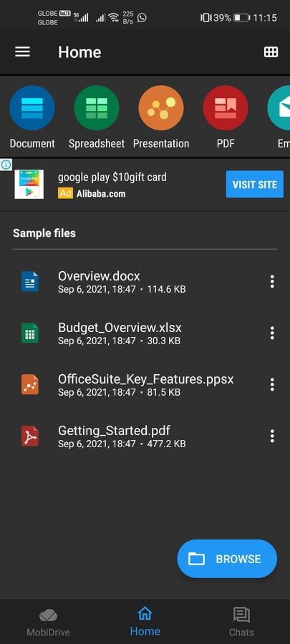Screen dimensions: 290x644
Task: Create a new Presentation
Action: tap(161, 108)
